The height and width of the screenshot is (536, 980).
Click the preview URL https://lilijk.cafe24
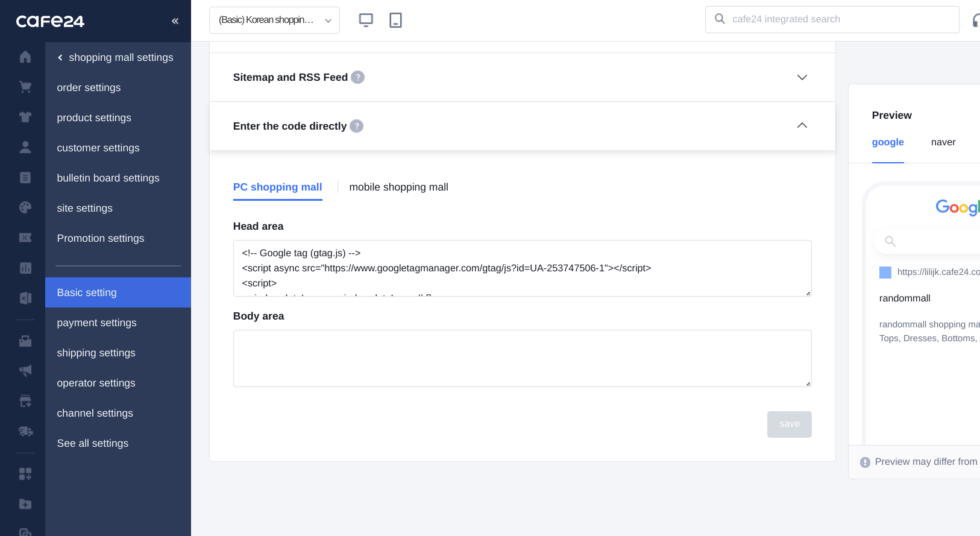point(938,272)
